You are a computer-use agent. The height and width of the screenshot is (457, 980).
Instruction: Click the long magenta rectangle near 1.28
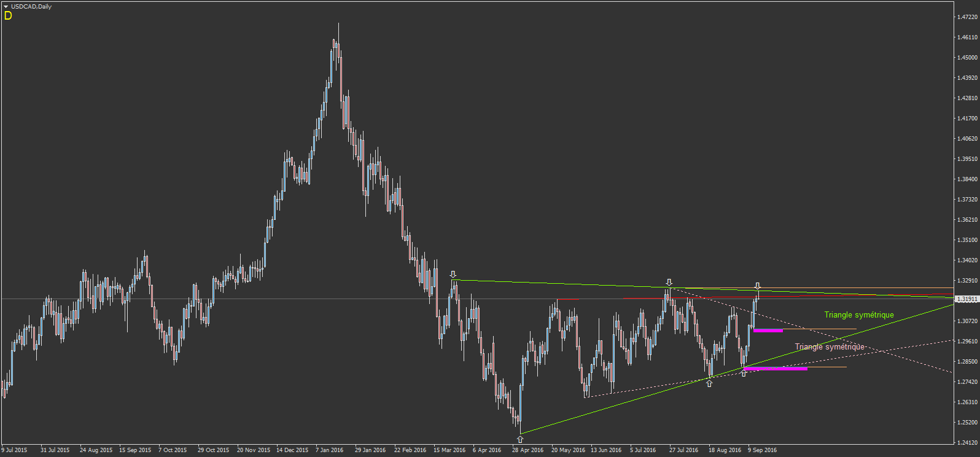click(x=776, y=369)
